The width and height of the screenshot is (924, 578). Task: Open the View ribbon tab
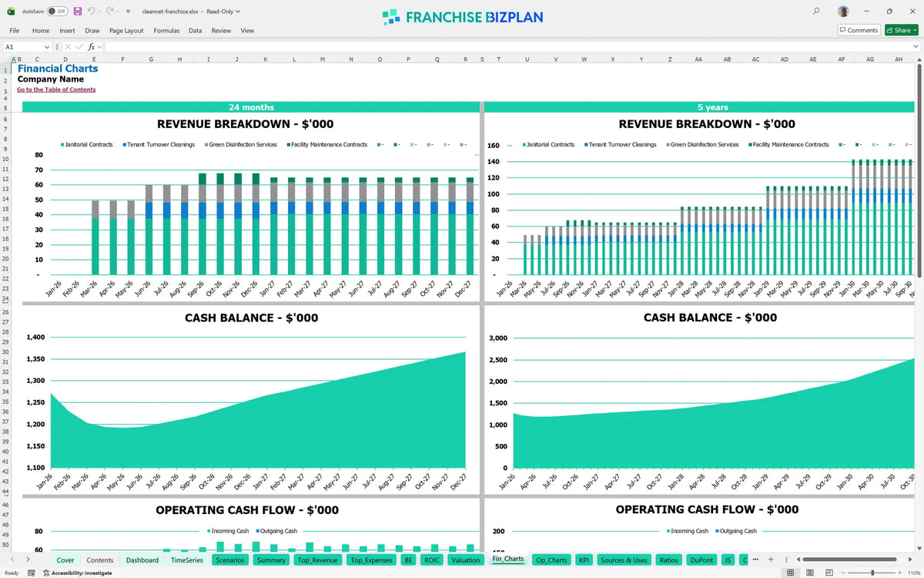[x=247, y=31]
